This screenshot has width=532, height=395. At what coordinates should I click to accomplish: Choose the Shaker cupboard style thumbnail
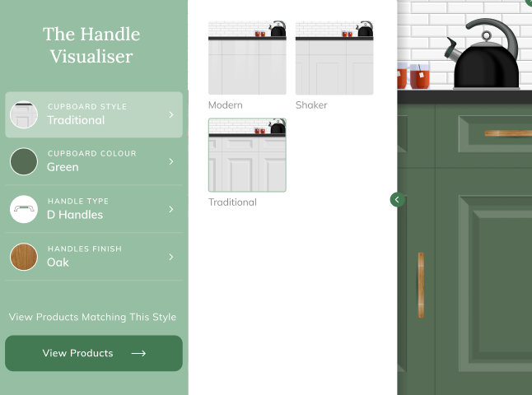[x=334, y=58]
